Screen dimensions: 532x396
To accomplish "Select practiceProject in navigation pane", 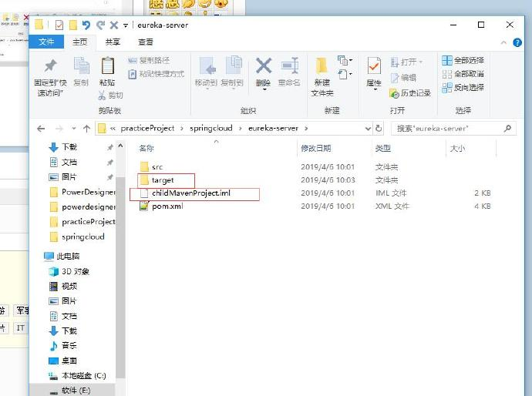I will [82, 222].
